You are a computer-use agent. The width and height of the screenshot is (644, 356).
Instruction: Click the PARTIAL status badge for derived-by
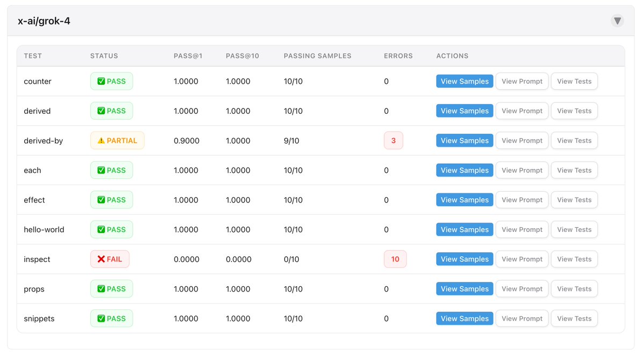pyautogui.click(x=117, y=141)
